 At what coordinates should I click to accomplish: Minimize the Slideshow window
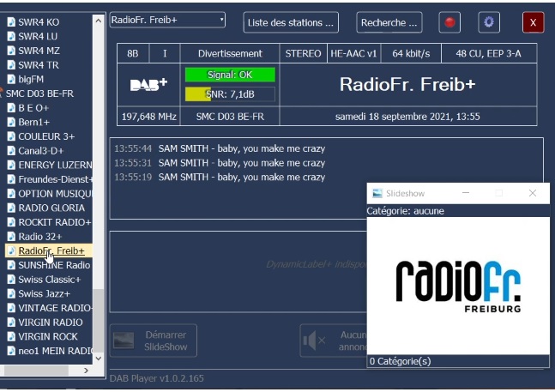(x=466, y=193)
